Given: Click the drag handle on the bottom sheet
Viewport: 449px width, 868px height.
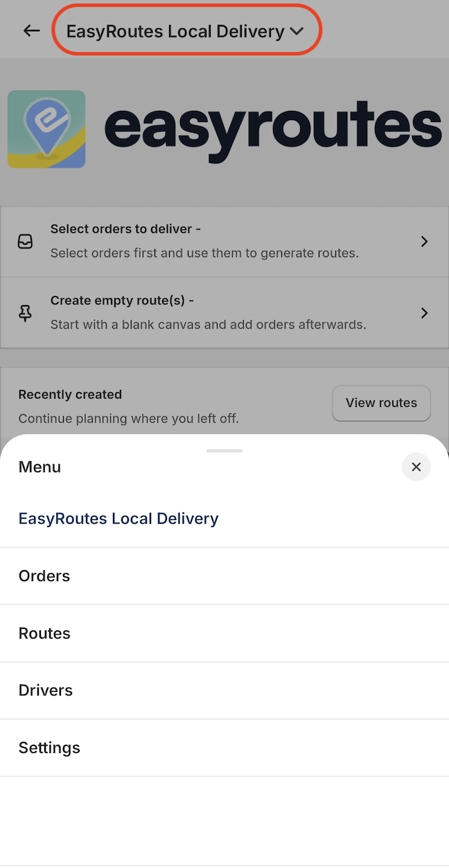Looking at the screenshot, I should coord(224,450).
